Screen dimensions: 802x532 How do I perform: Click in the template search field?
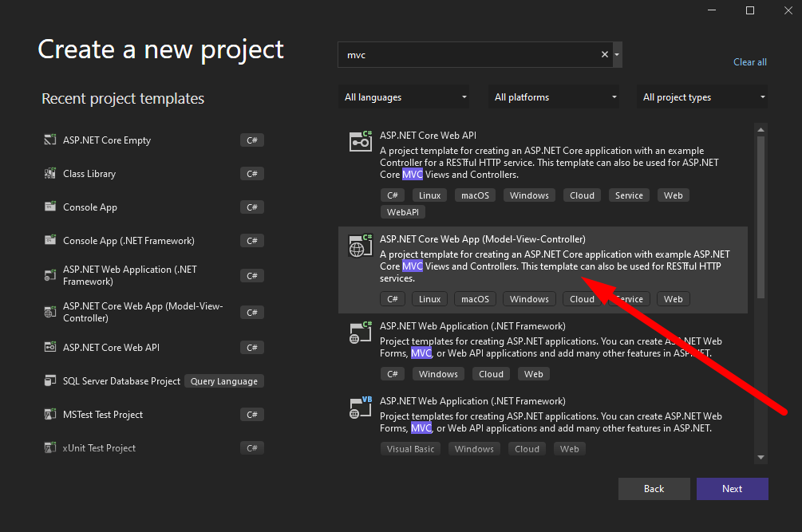(467, 55)
